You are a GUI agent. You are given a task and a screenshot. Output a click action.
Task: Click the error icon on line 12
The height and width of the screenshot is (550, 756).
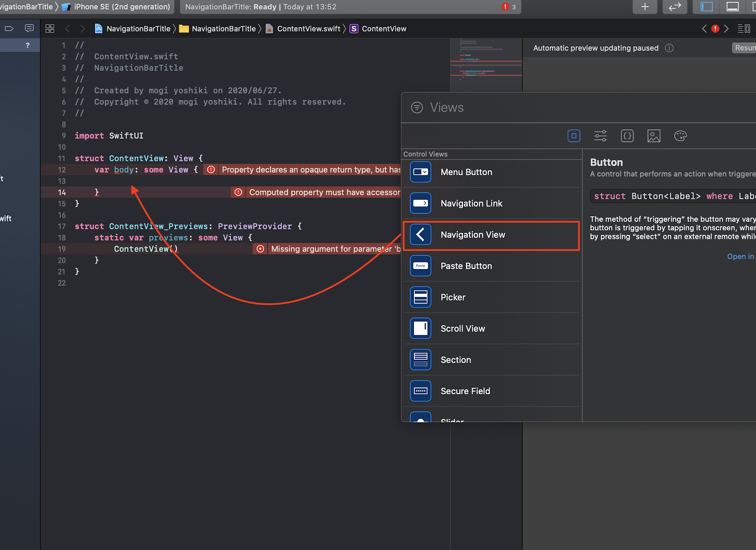click(211, 169)
